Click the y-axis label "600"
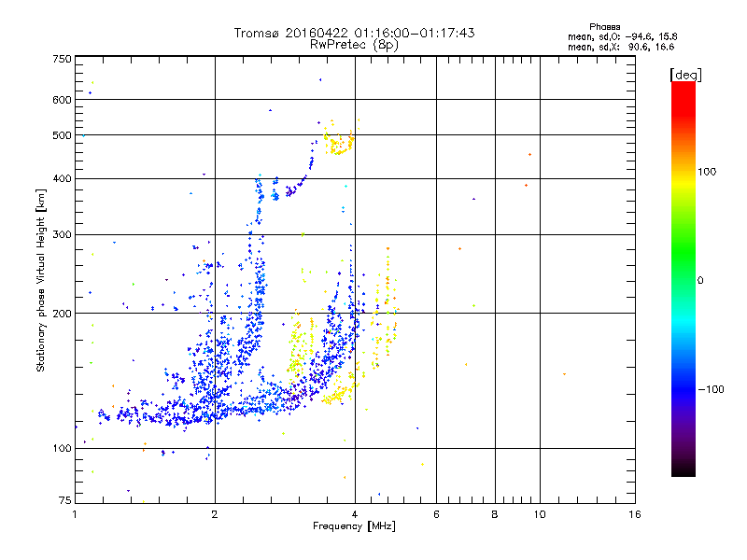747x560 pixels. (x=62, y=100)
